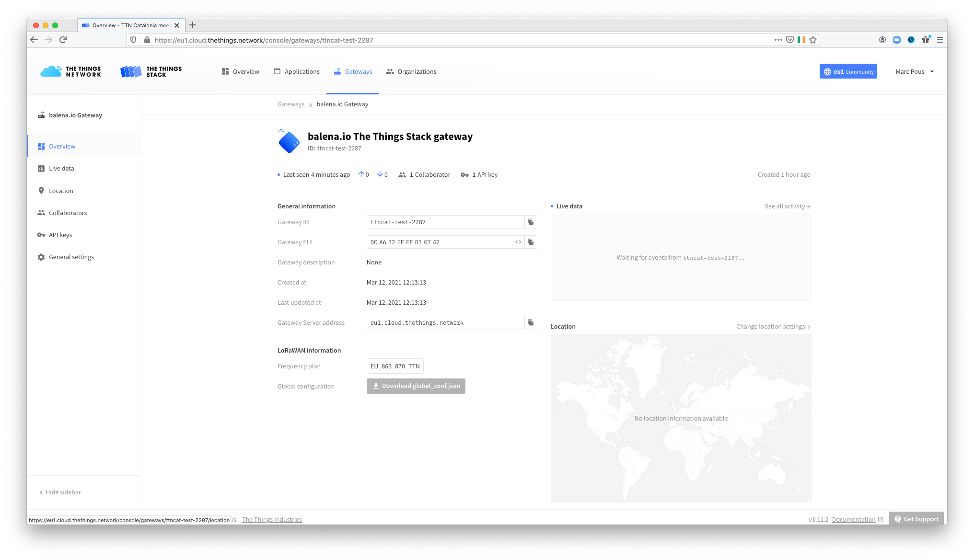Screen dimensions: 974x560
Task: Go to Collaborators sidebar page
Action: (68, 213)
